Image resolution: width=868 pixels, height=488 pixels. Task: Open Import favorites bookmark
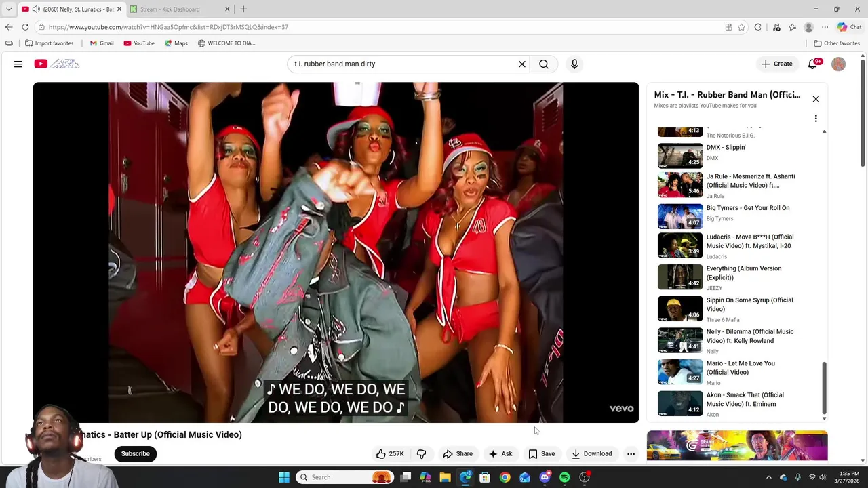49,43
